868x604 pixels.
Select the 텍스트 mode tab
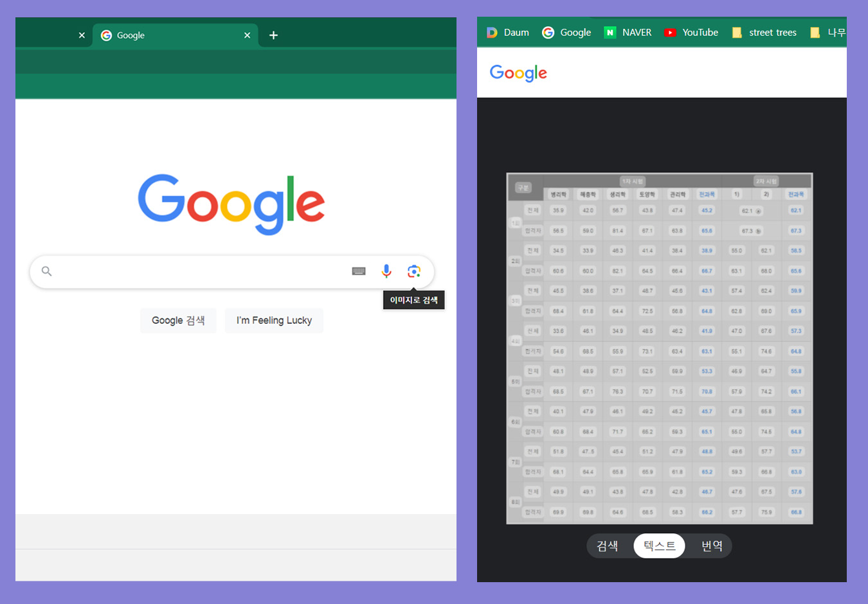[659, 546]
